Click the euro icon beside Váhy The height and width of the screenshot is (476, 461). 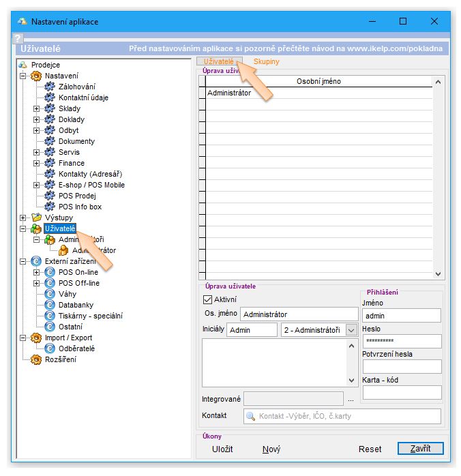point(49,294)
